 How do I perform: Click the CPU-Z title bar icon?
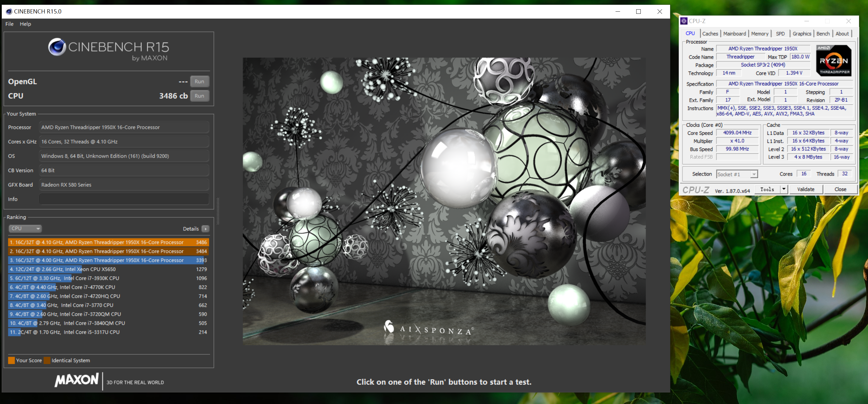[x=684, y=21]
